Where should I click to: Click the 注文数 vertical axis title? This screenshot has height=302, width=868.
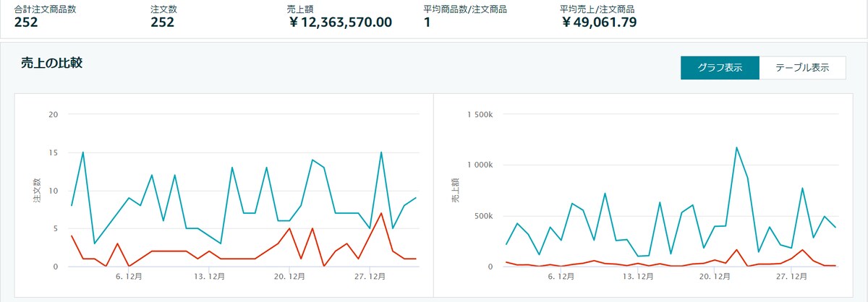click(x=36, y=191)
